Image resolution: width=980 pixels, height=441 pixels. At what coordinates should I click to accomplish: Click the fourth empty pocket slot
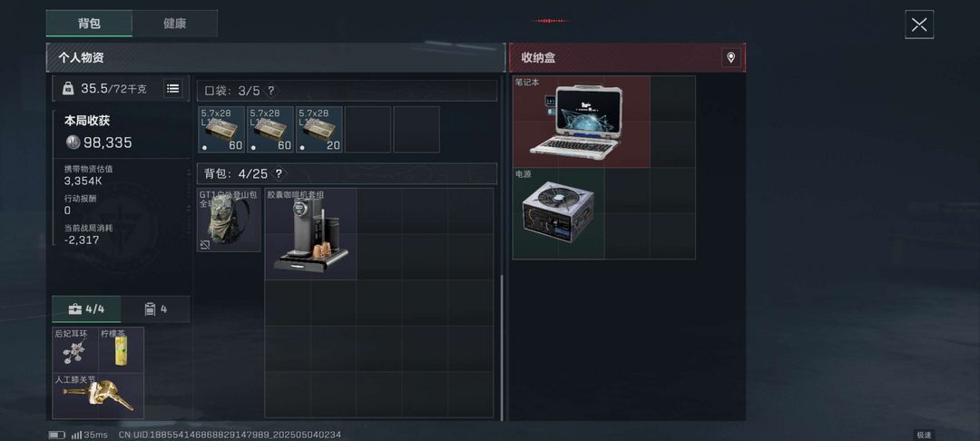(x=367, y=129)
